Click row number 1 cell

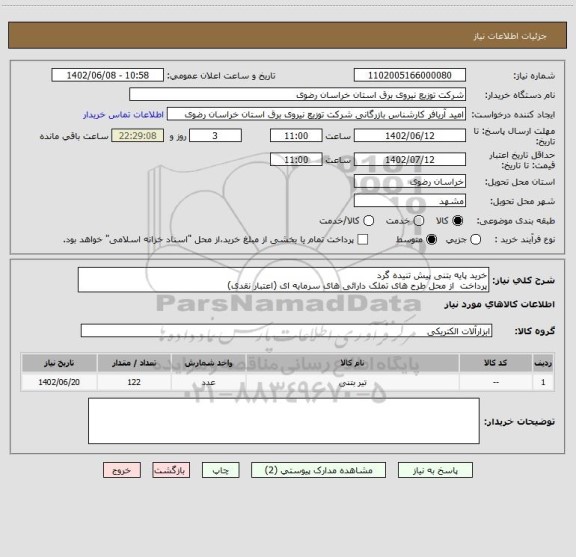(x=543, y=382)
